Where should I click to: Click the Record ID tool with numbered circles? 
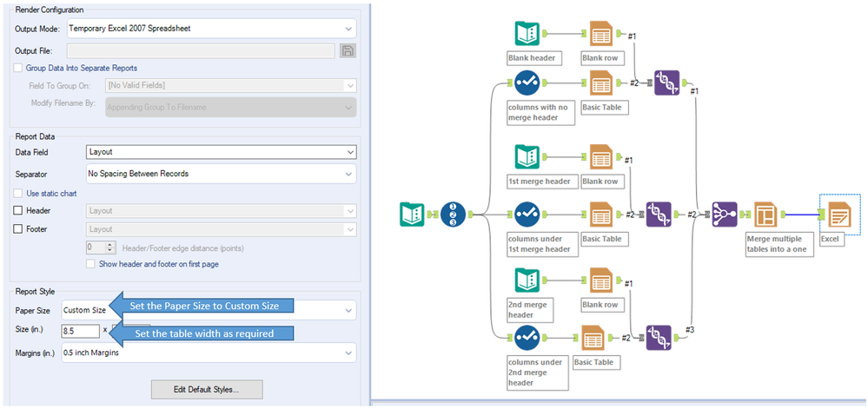pos(454,214)
